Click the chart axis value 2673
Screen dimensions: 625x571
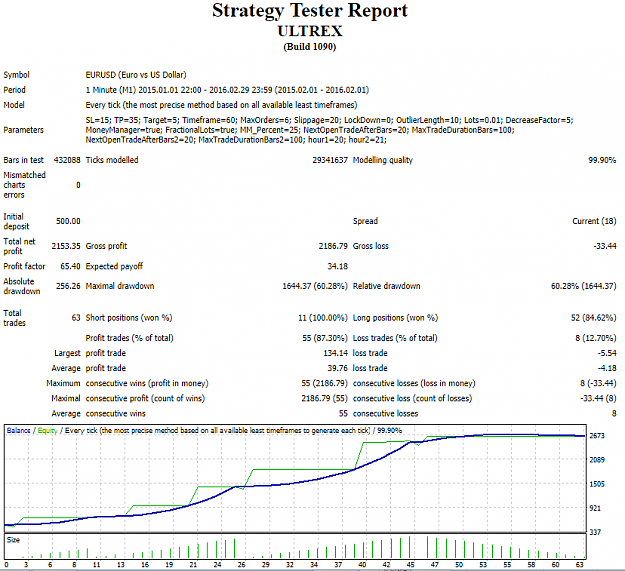(597, 436)
